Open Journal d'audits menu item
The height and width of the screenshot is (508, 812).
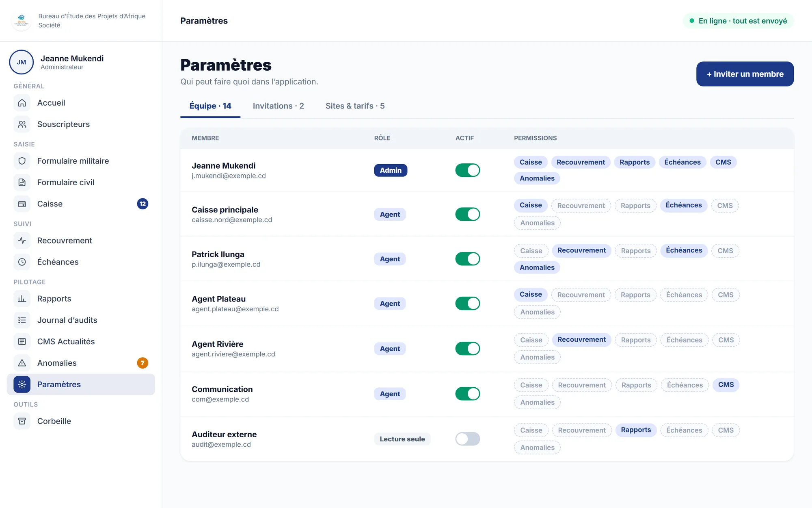coord(81,320)
